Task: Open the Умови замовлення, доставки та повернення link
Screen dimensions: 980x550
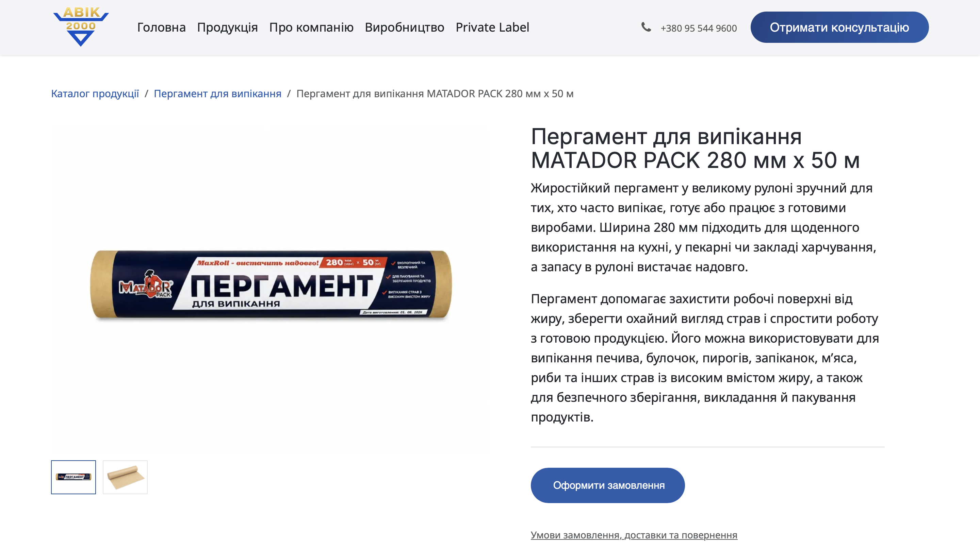Action: coord(634,535)
